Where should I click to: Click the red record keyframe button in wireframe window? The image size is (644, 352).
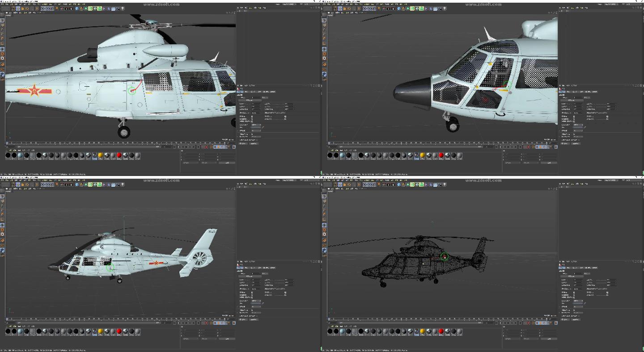point(528,323)
